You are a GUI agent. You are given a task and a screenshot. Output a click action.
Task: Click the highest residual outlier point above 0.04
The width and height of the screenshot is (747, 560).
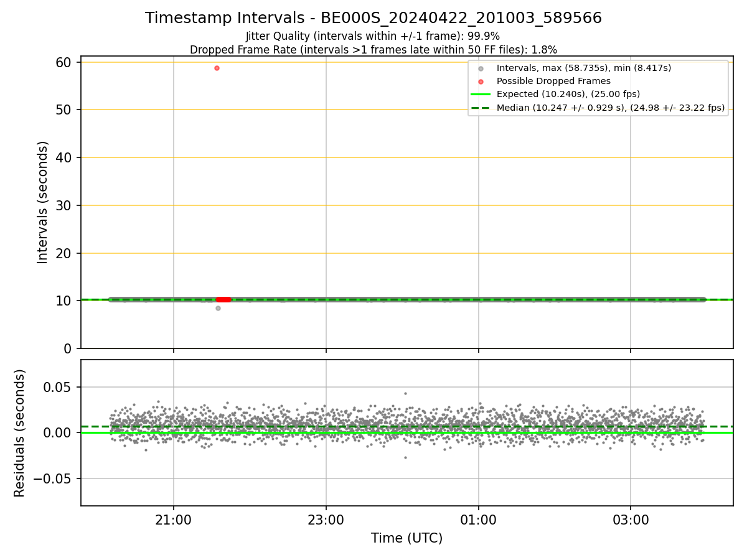(x=405, y=393)
